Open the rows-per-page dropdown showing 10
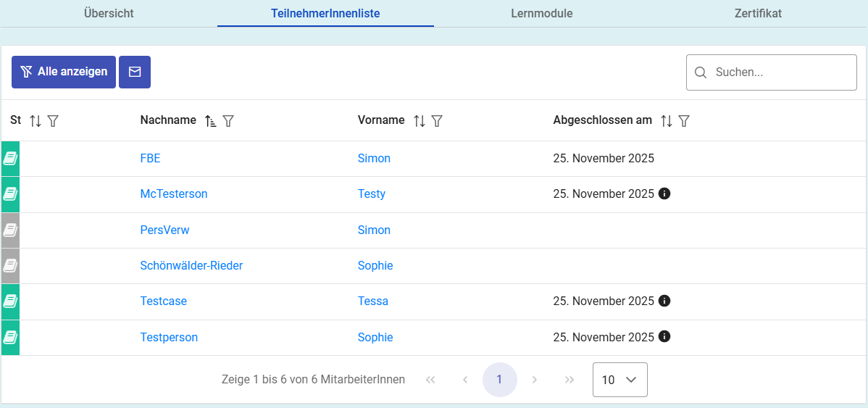This screenshot has height=408, width=868. pos(619,380)
